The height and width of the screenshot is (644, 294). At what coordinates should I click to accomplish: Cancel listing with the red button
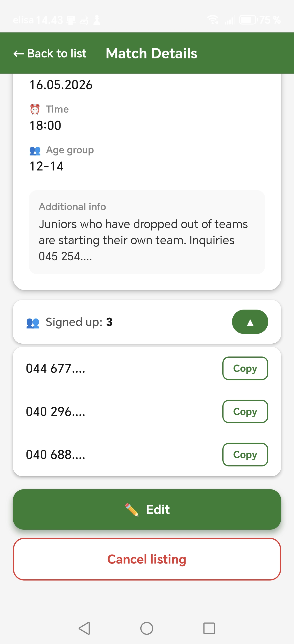[147, 559]
